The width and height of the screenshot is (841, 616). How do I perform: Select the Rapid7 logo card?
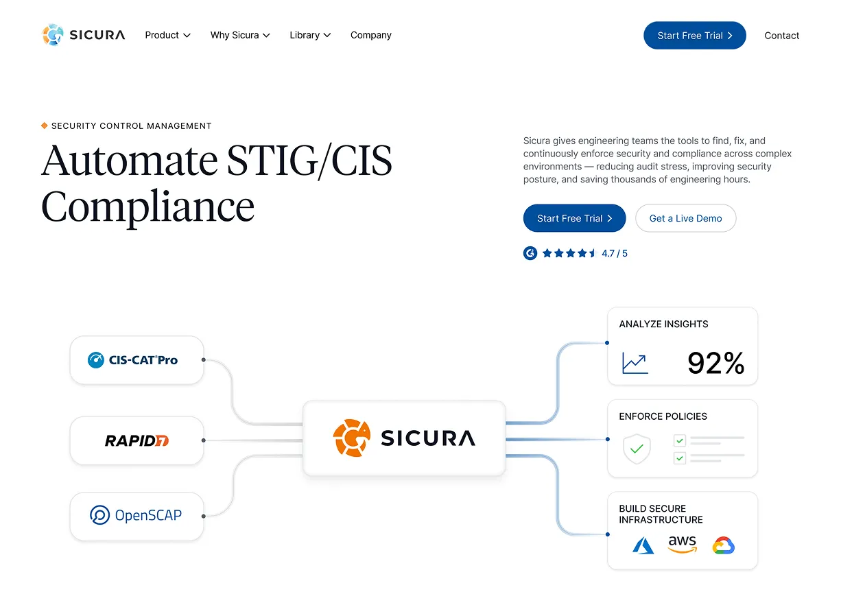click(x=137, y=440)
